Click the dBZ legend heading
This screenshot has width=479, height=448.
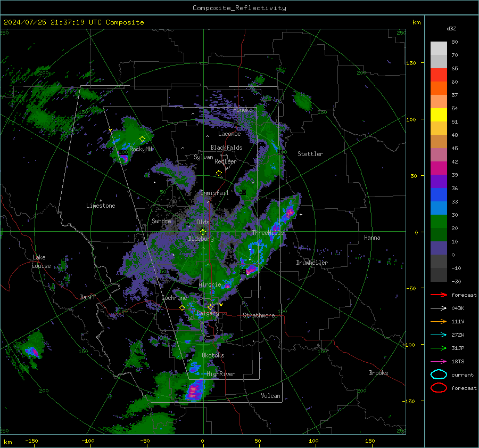[x=451, y=29]
